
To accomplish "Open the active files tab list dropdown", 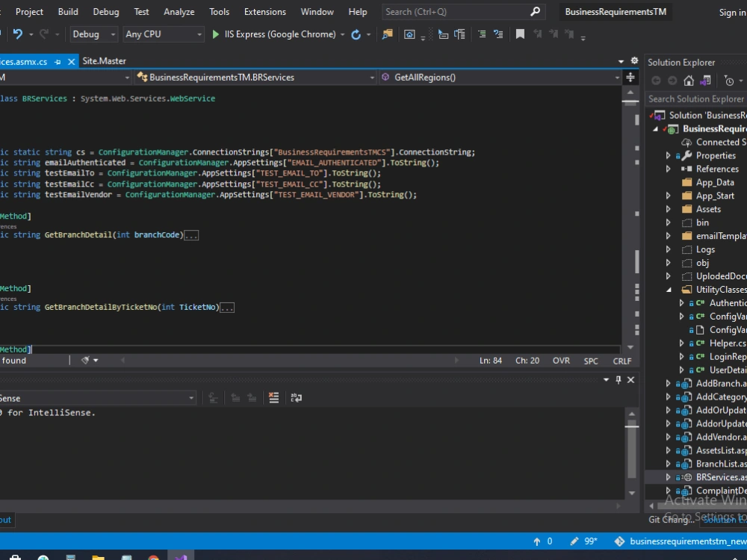I will [x=621, y=61].
